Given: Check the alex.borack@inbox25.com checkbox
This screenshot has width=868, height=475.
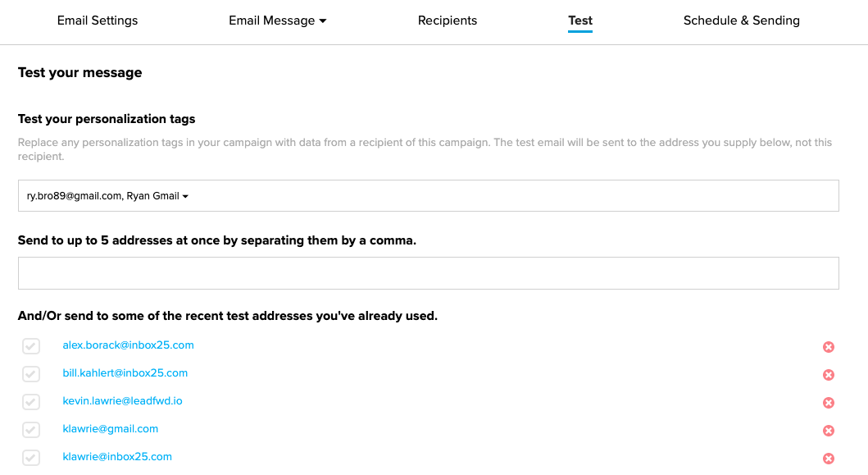Looking at the screenshot, I should pyautogui.click(x=31, y=346).
